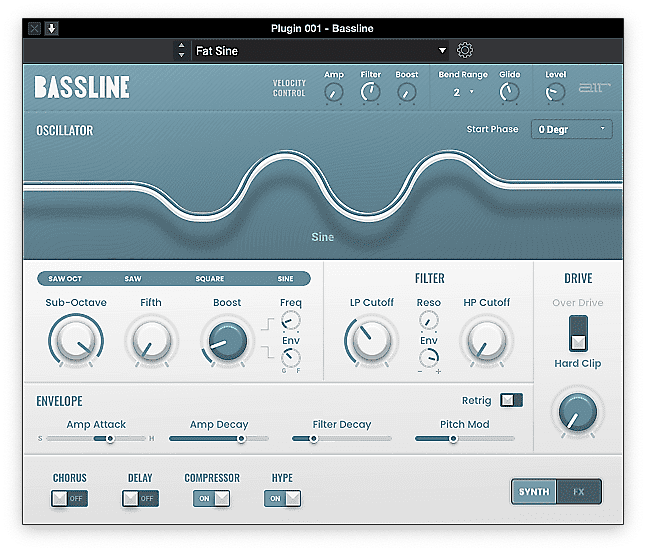The width and height of the screenshot is (646, 551).
Task: Click the oscillator Boost knob
Action: pyautogui.click(x=227, y=341)
